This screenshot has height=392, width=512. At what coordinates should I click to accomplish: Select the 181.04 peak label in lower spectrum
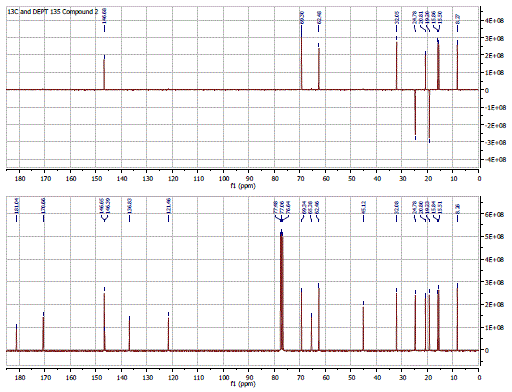[x=16, y=206]
